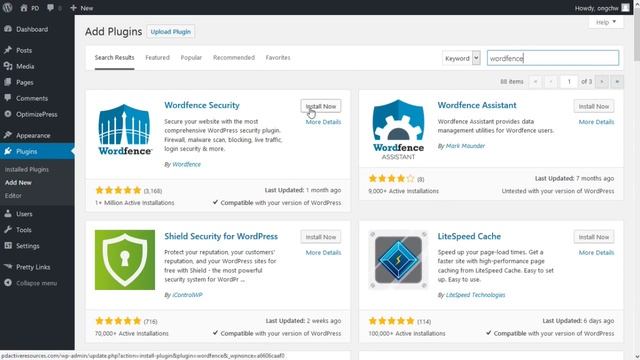Switch to Search Results tab
Viewport: 640px width, 360px height.
click(114, 58)
